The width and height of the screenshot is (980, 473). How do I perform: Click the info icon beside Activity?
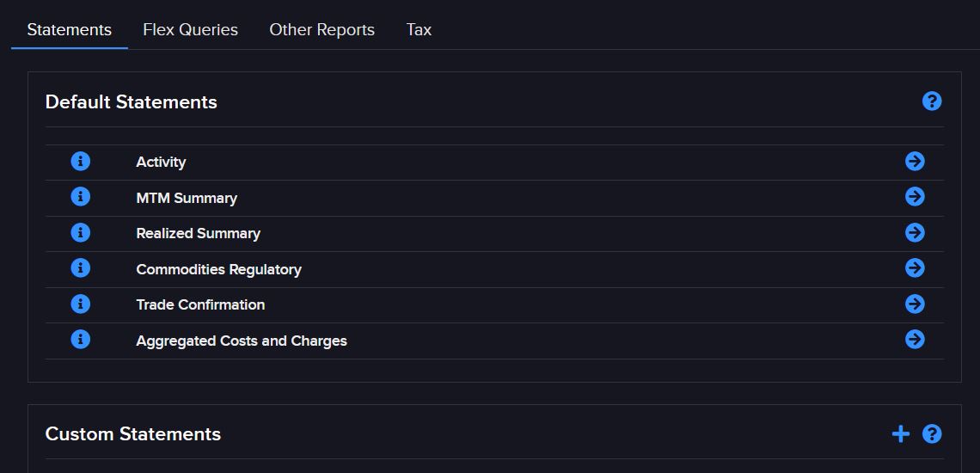tap(80, 162)
